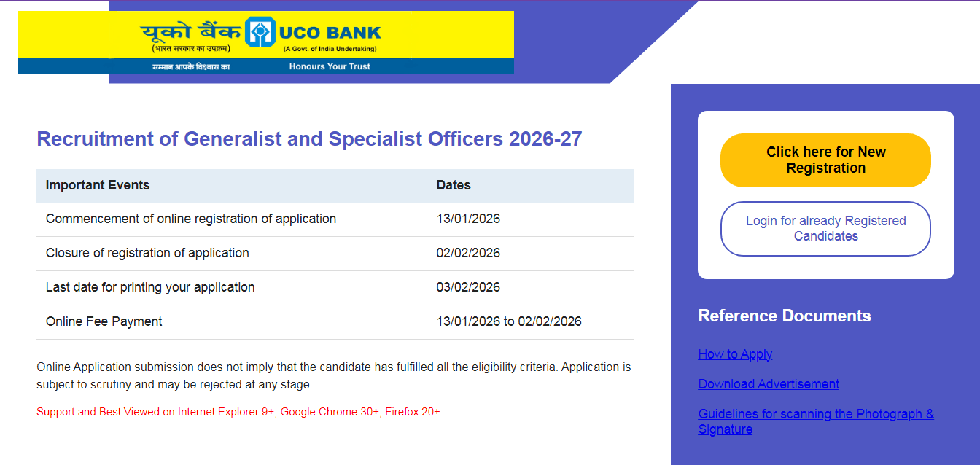Click the Online Fee Payment row
Viewport: 980px width, 465px height.
(x=104, y=321)
